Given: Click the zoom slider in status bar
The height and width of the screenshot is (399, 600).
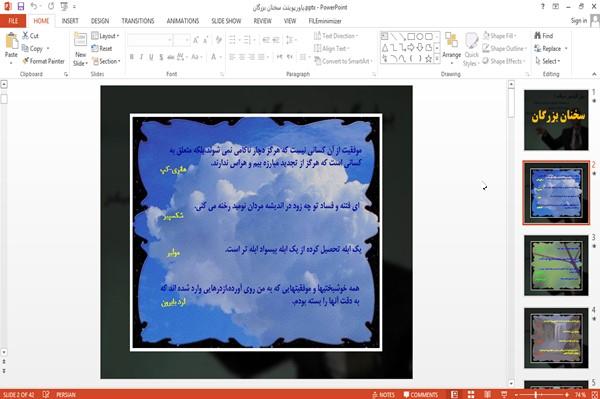Looking at the screenshot, I should click(x=541, y=394).
